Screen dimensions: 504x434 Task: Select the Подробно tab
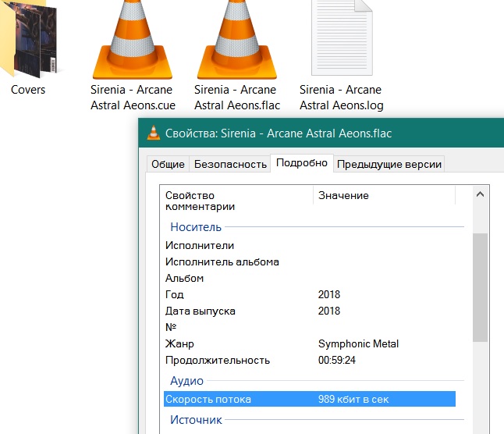pos(301,163)
